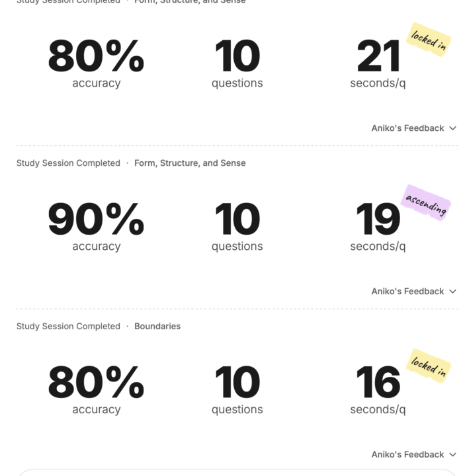
Task: Expand Aniko's Feedback under the 90% accuracy session
Action: pos(413,292)
